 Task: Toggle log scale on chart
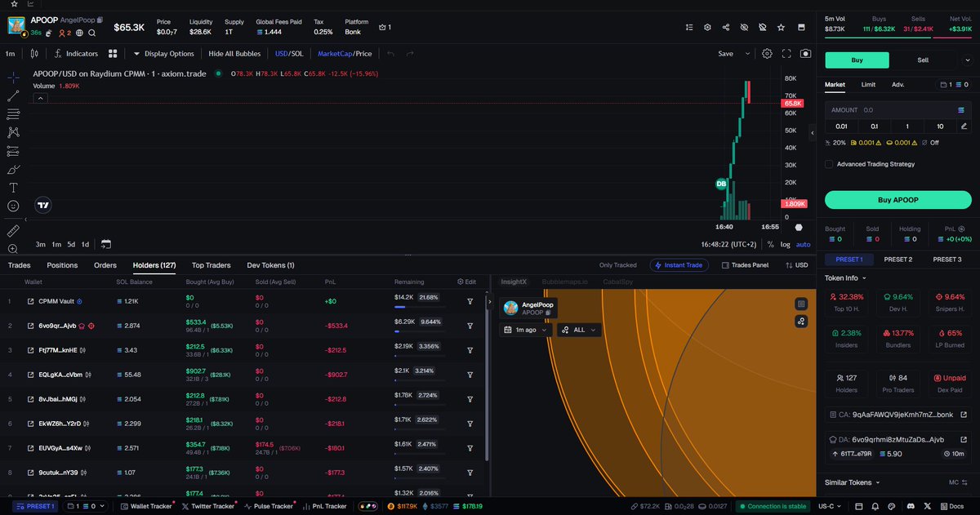pyautogui.click(x=786, y=244)
